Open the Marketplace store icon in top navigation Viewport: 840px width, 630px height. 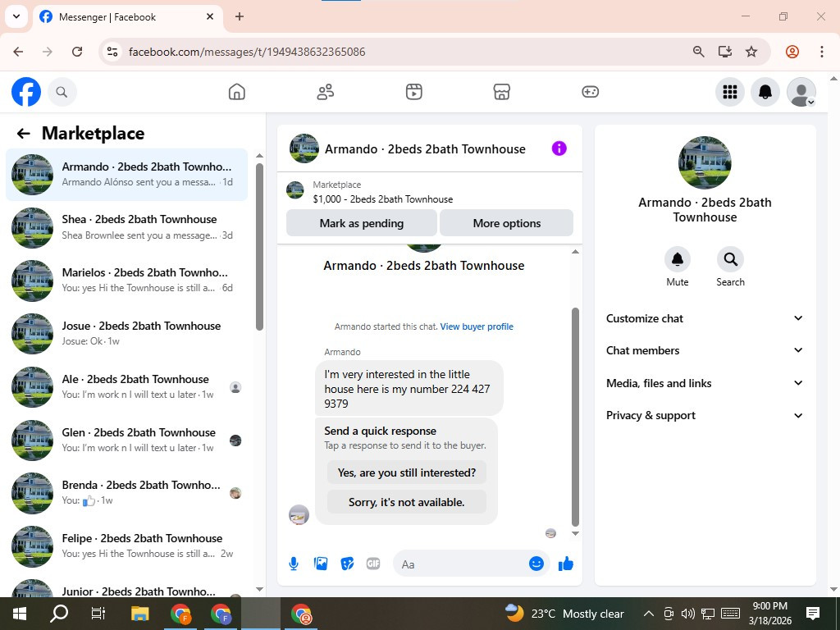(501, 92)
